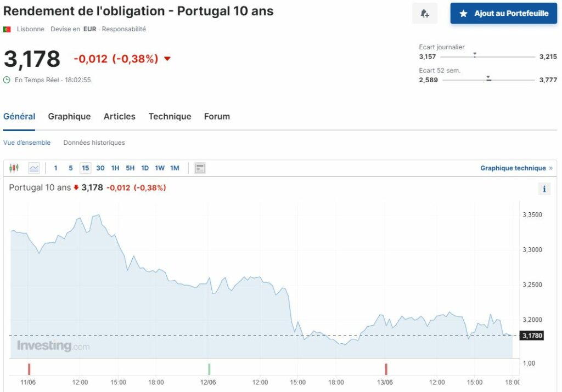The width and height of the screenshot is (562, 392).
Task: Click Ajout au Portefeuille button
Action: (x=503, y=14)
